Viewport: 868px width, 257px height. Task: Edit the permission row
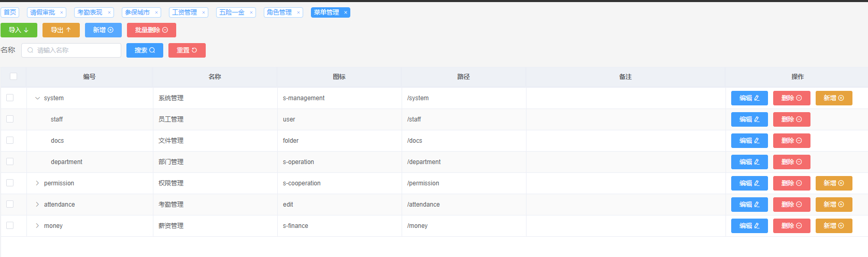pos(749,183)
